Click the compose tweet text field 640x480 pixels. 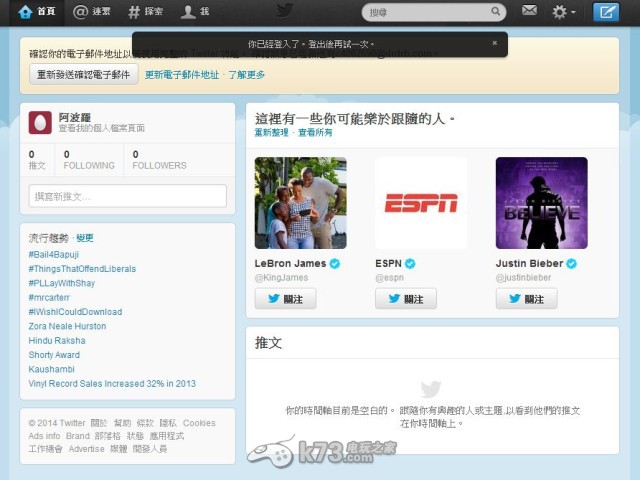click(x=127, y=196)
